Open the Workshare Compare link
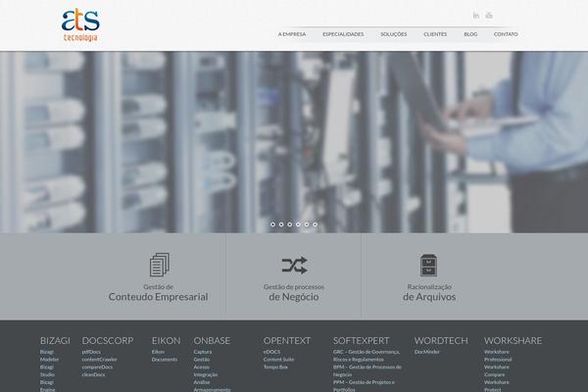The width and height of the screenshot is (588, 392). point(497,370)
